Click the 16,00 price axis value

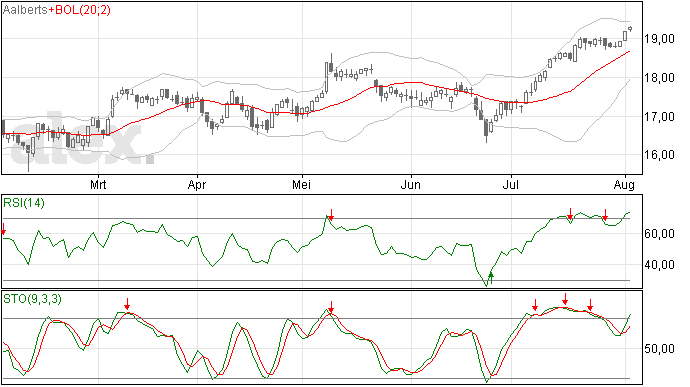(x=660, y=155)
